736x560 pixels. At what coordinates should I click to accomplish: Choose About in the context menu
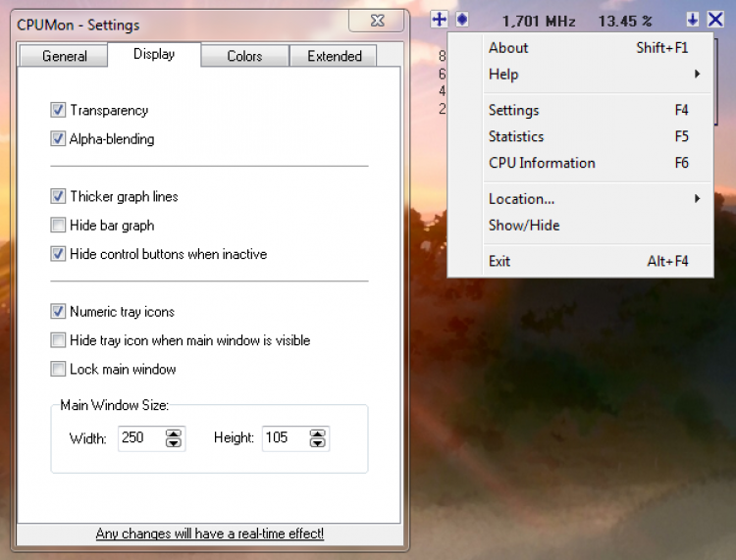580,48
